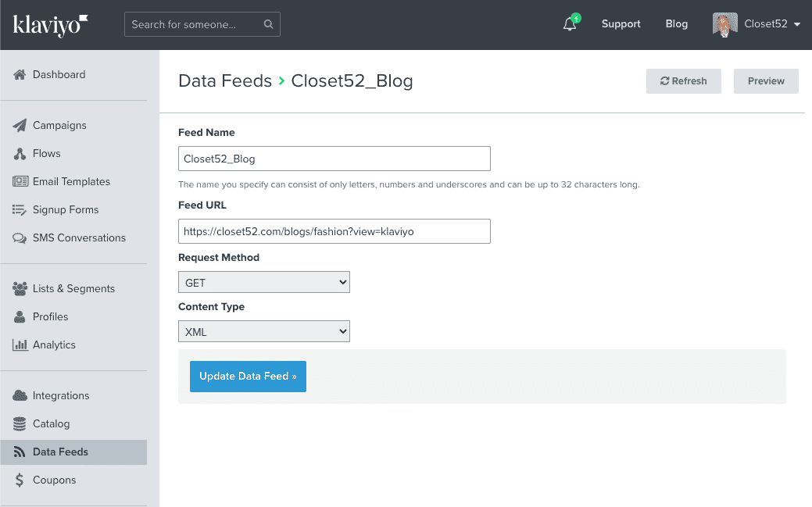This screenshot has width=812, height=507.
Task: Open the Email Templates section
Action: click(x=70, y=182)
